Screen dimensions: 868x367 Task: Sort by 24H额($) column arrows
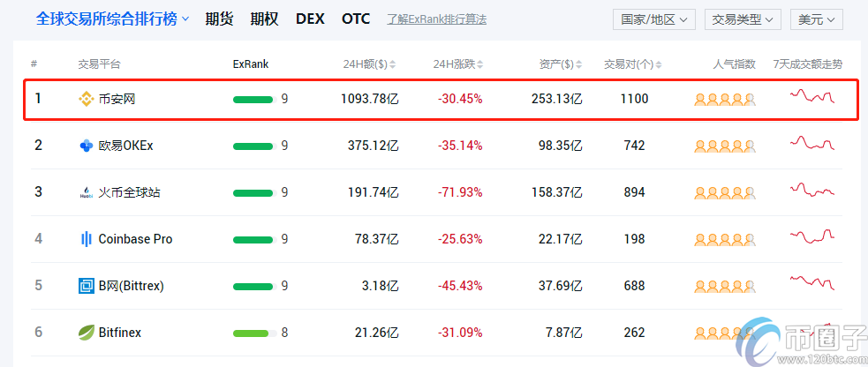coord(393,64)
